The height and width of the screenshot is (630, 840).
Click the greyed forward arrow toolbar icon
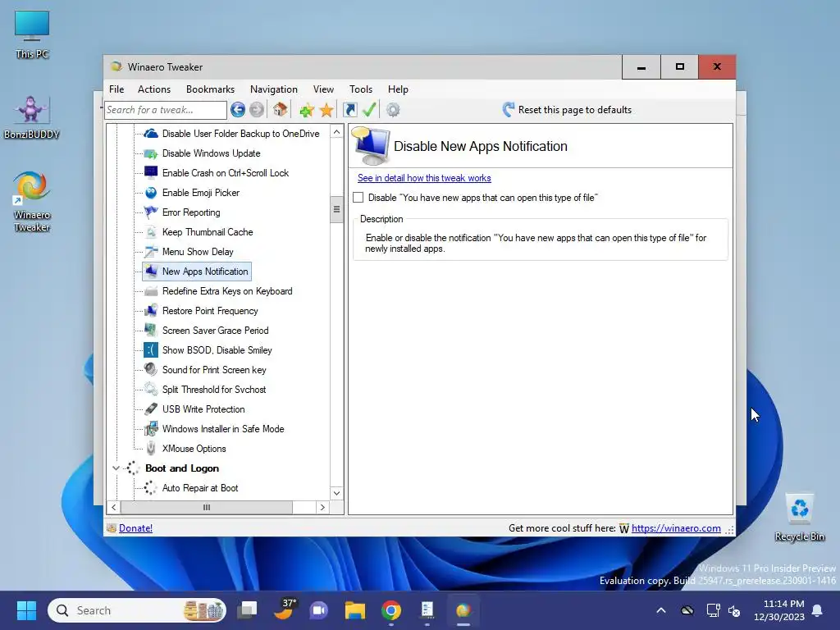(257, 110)
